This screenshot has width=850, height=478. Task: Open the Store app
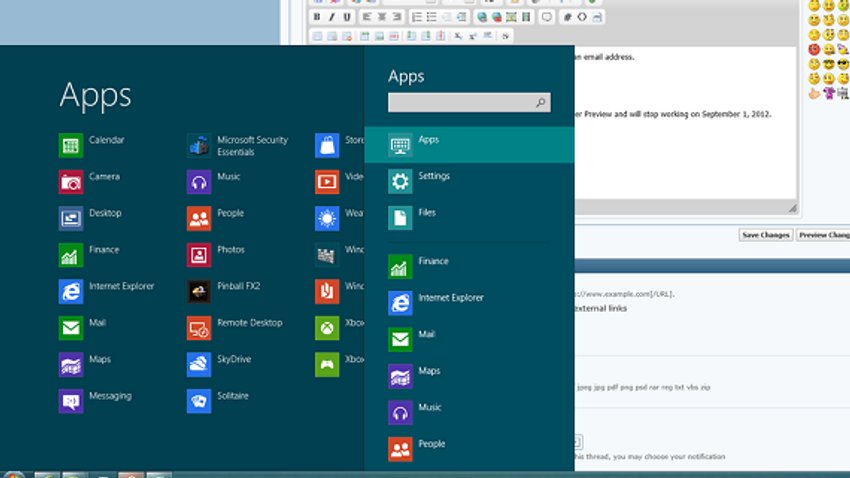coord(339,145)
